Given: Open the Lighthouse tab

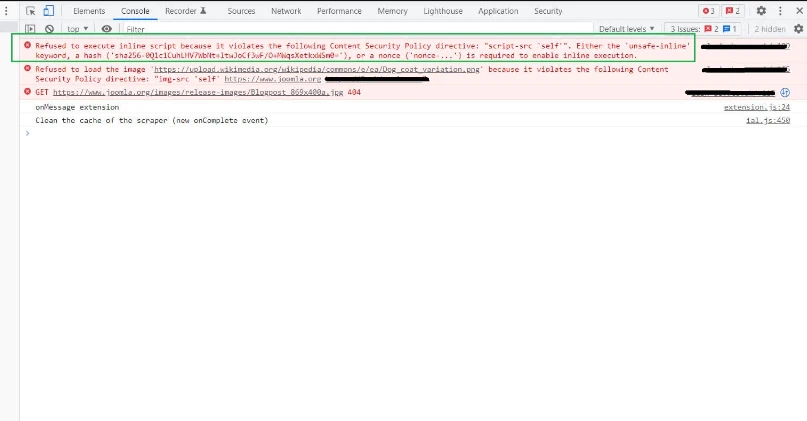Looking at the screenshot, I should (x=443, y=11).
